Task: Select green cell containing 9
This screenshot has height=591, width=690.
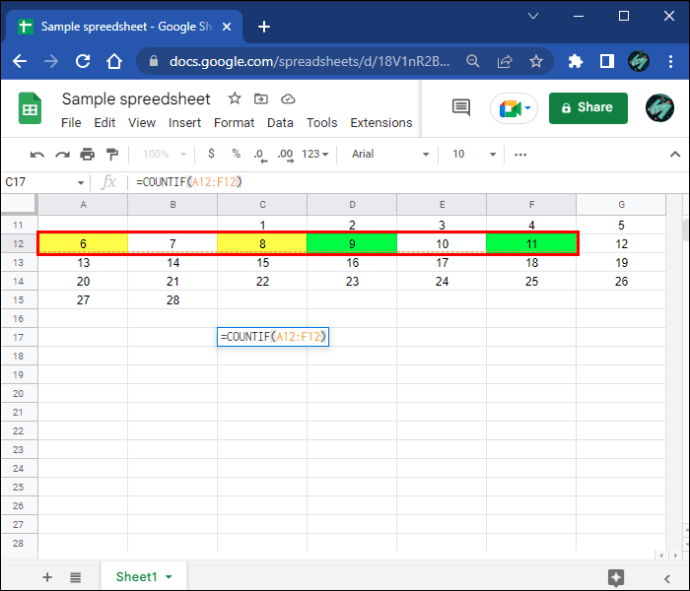Action: pyautogui.click(x=352, y=244)
